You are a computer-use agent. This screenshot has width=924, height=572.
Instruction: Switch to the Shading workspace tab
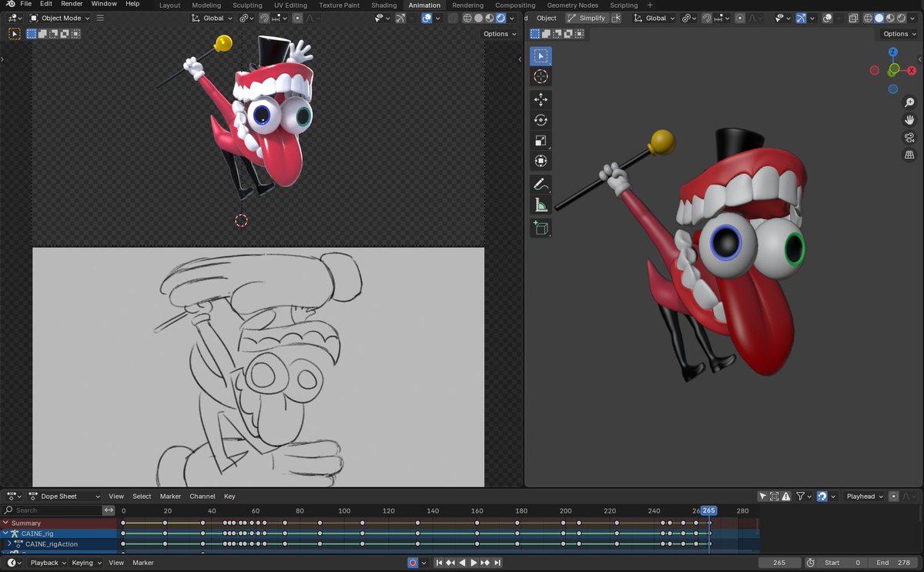(383, 5)
